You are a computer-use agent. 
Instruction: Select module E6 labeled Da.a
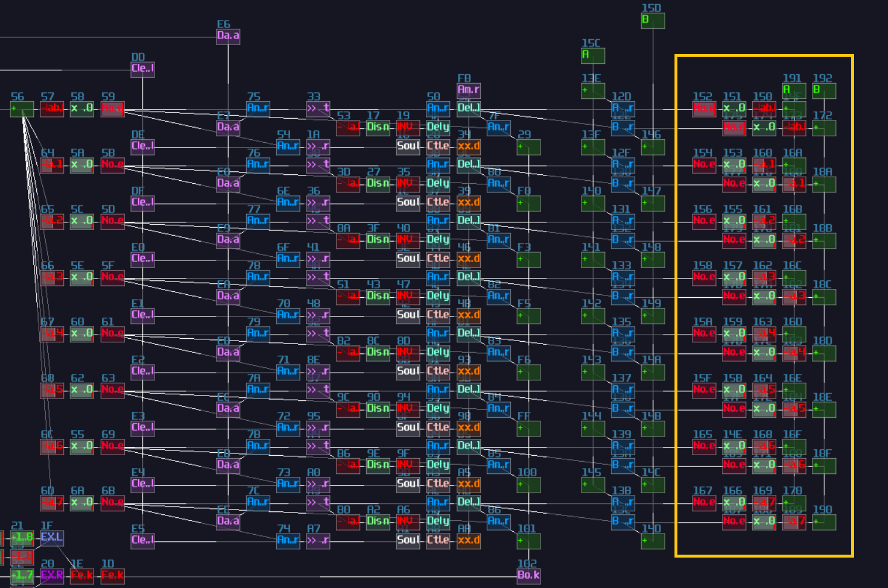228,36
